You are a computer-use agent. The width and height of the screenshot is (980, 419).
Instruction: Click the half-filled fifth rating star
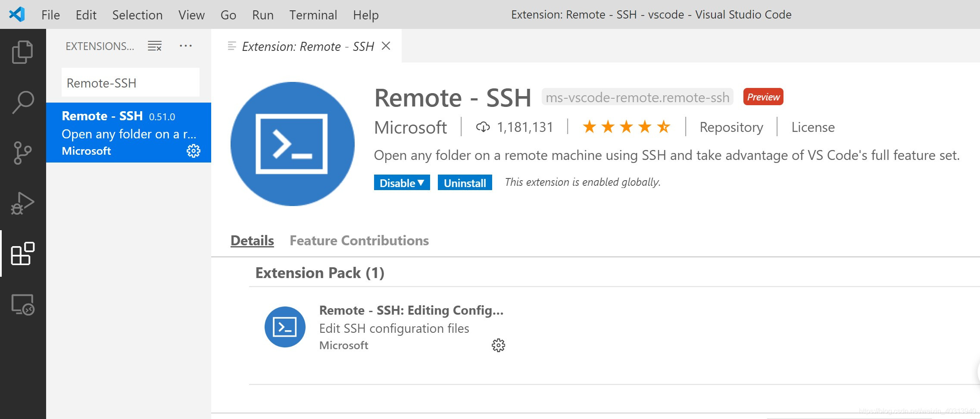click(664, 127)
